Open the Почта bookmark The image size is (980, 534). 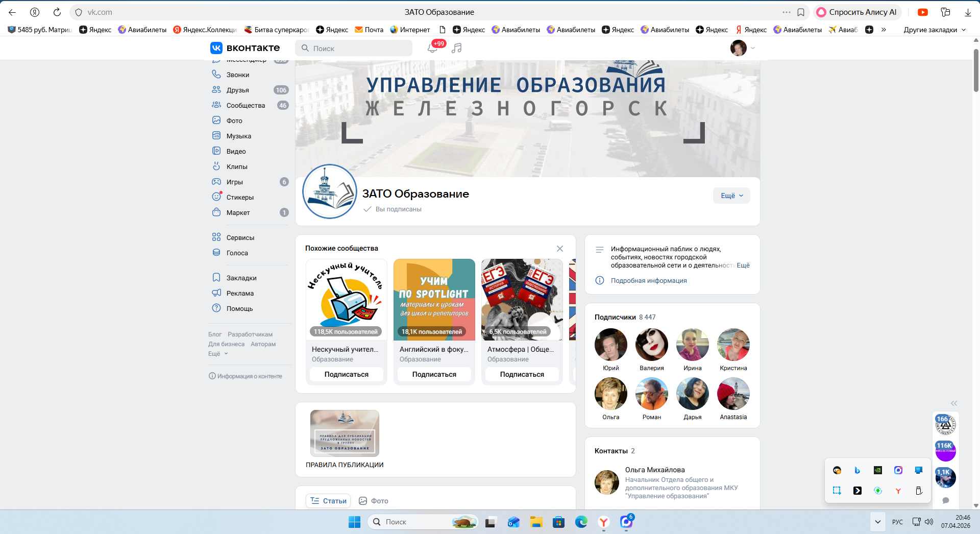[x=369, y=30]
